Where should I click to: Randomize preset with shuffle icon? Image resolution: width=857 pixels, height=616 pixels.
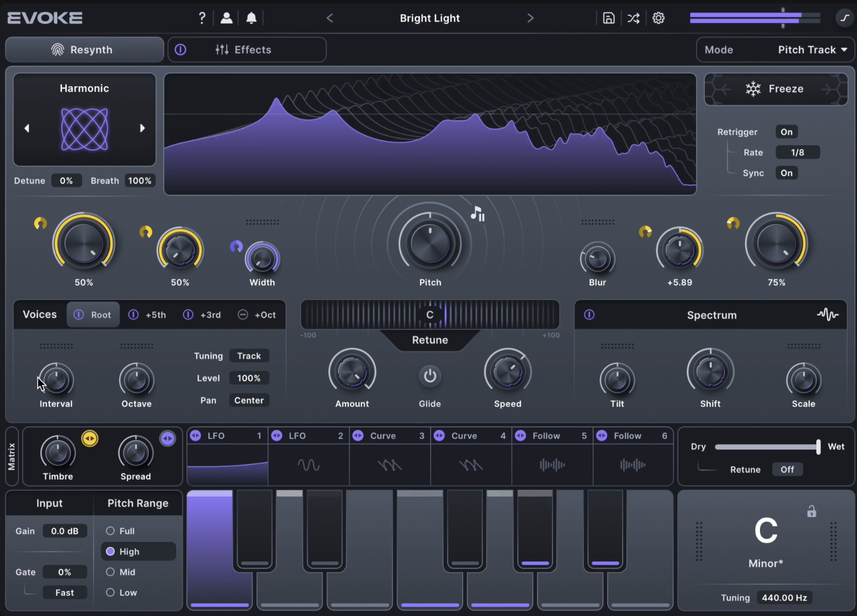pos(633,18)
